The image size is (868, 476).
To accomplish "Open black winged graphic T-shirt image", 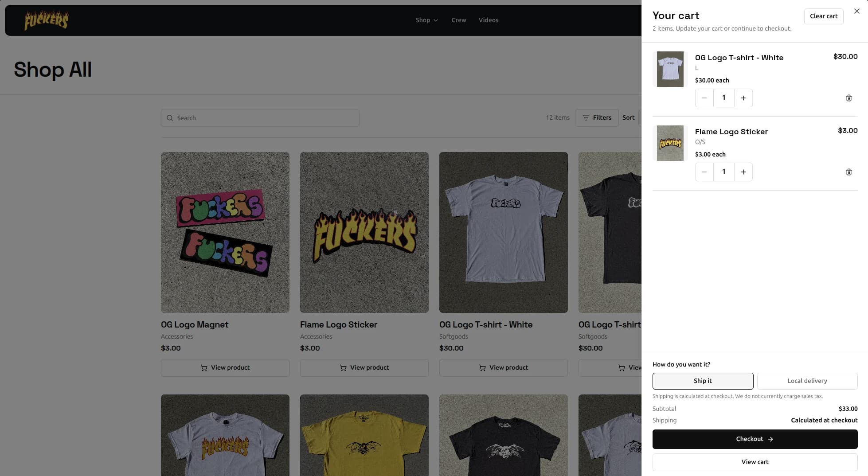I will click(x=503, y=435).
